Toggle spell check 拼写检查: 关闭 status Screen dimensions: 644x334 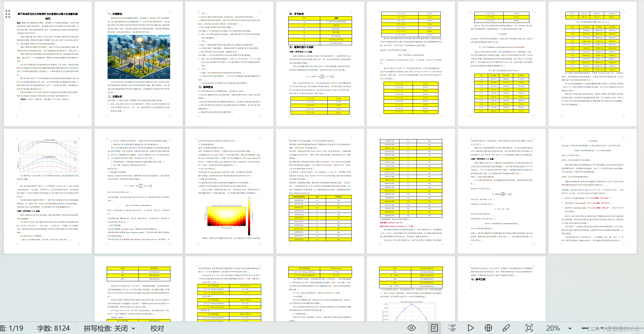(106, 328)
